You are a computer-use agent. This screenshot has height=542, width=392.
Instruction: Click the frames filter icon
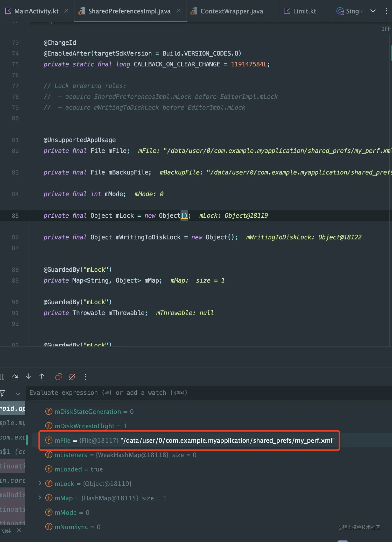2,393
